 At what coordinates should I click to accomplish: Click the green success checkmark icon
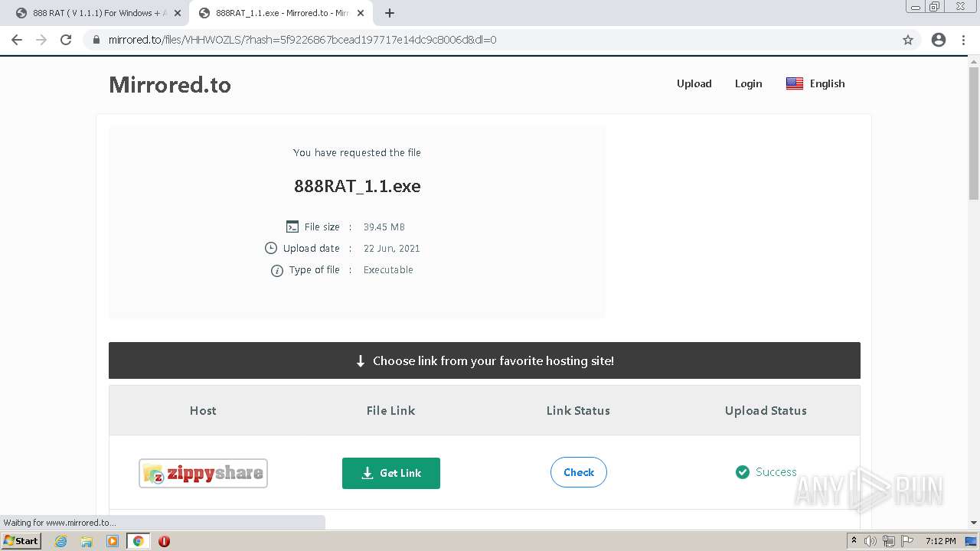point(743,472)
